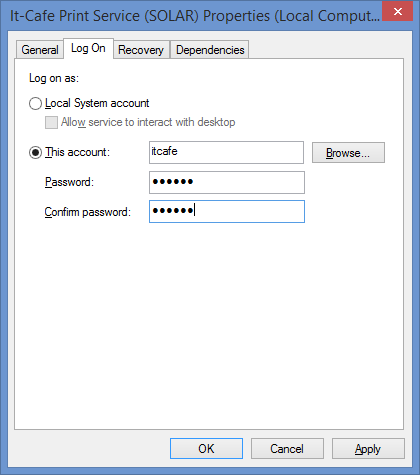Cancel the properties dialog
Screen dimensions: 420x475
click(x=287, y=449)
